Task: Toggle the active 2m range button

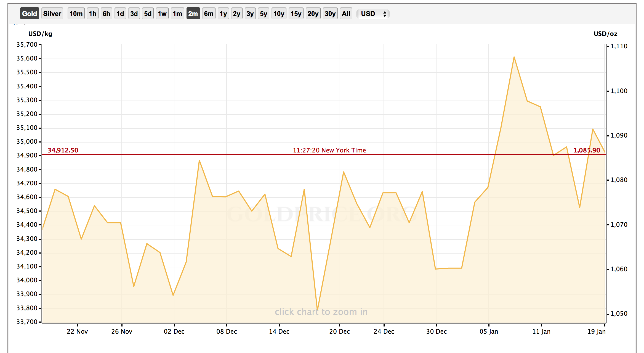Action: 193,14
